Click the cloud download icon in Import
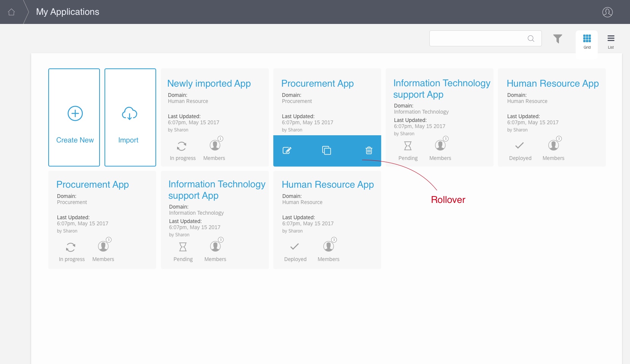Image resolution: width=630 pixels, height=364 pixels. (130, 114)
